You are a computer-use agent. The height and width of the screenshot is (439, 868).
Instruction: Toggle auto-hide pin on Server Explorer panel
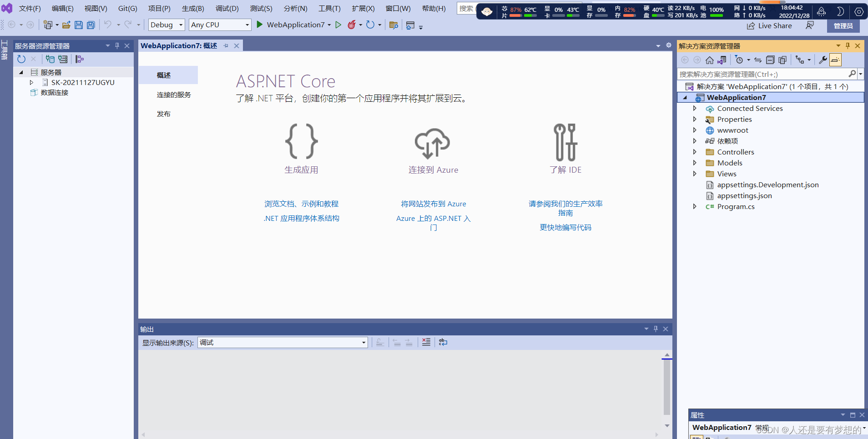[x=117, y=46]
